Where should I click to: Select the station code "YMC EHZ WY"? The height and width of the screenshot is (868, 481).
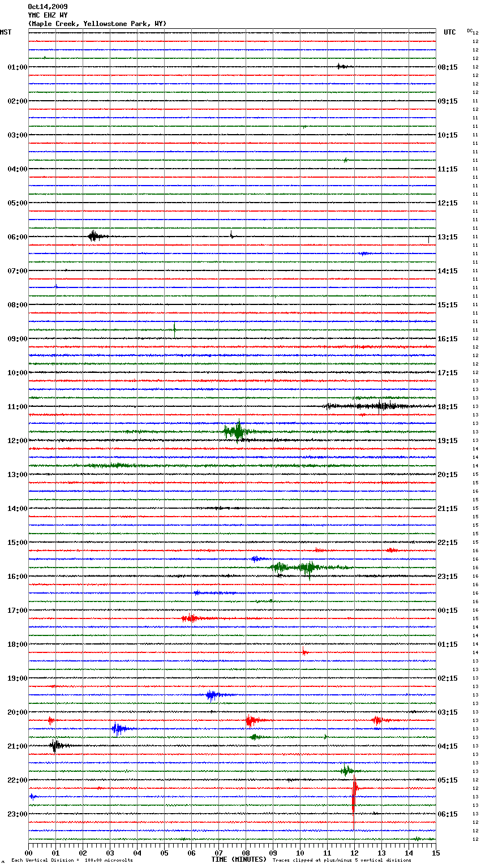[x=48, y=15]
